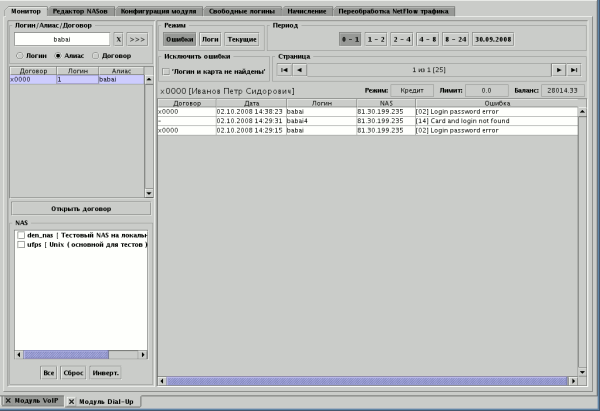Image resolution: width=600 pixels, height=411 pixels.
Task: Jump to the last page
Action: 574,70
